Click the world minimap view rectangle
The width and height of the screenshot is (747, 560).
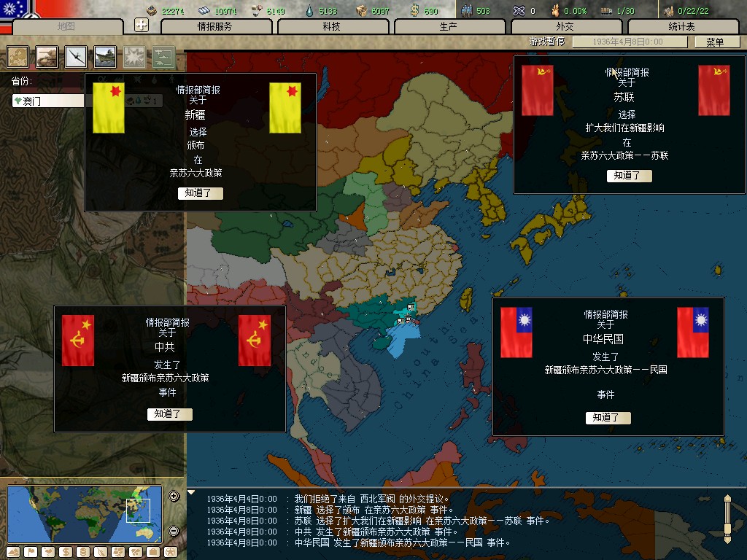pyautogui.click(x=138, y=511)
